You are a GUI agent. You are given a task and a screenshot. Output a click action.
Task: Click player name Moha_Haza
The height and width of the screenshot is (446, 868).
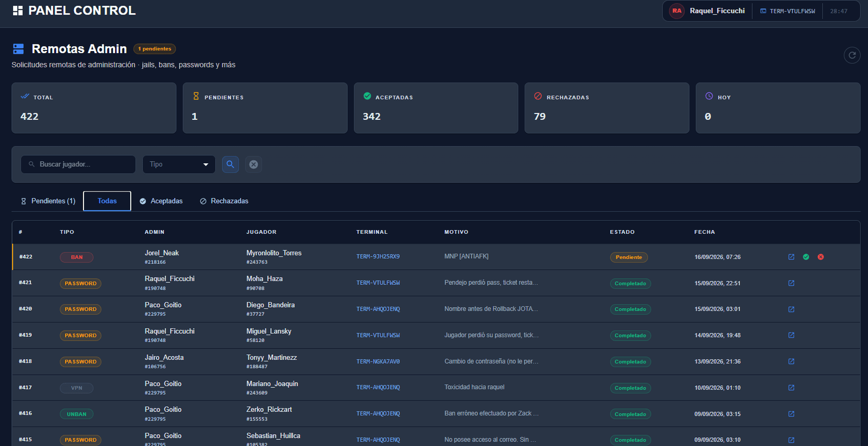coord(265,279)
